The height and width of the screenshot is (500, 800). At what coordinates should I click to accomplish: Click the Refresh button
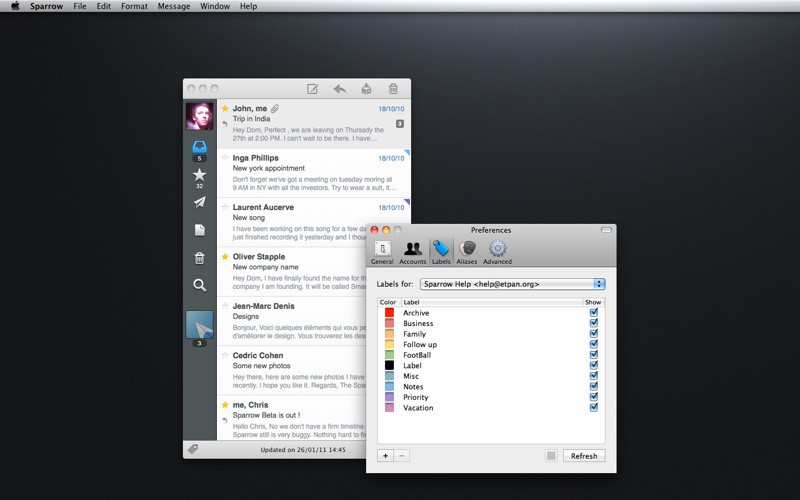pos(584,456)
